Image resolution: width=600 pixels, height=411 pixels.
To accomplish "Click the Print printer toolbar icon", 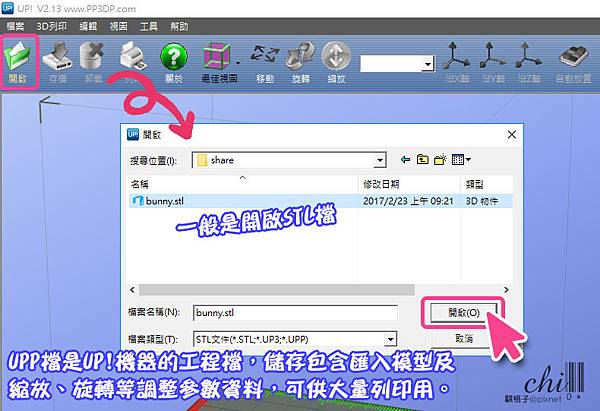I will 133,57.
